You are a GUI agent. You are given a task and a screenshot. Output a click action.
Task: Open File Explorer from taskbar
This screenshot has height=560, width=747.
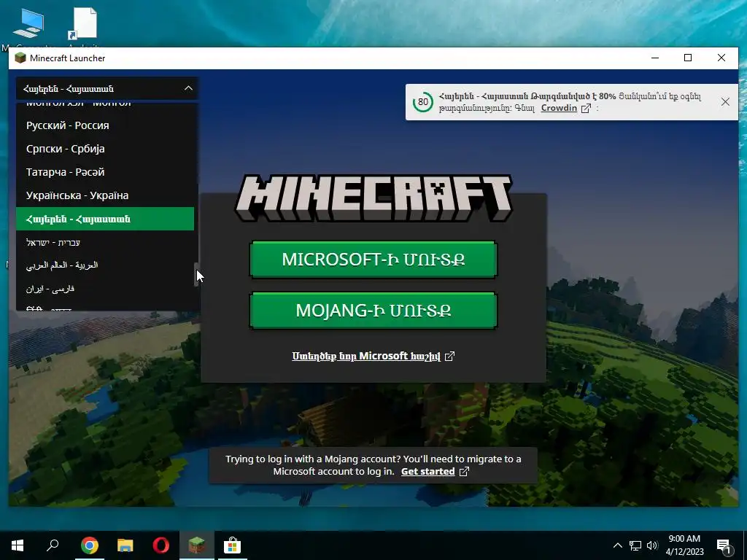point(125,545)
